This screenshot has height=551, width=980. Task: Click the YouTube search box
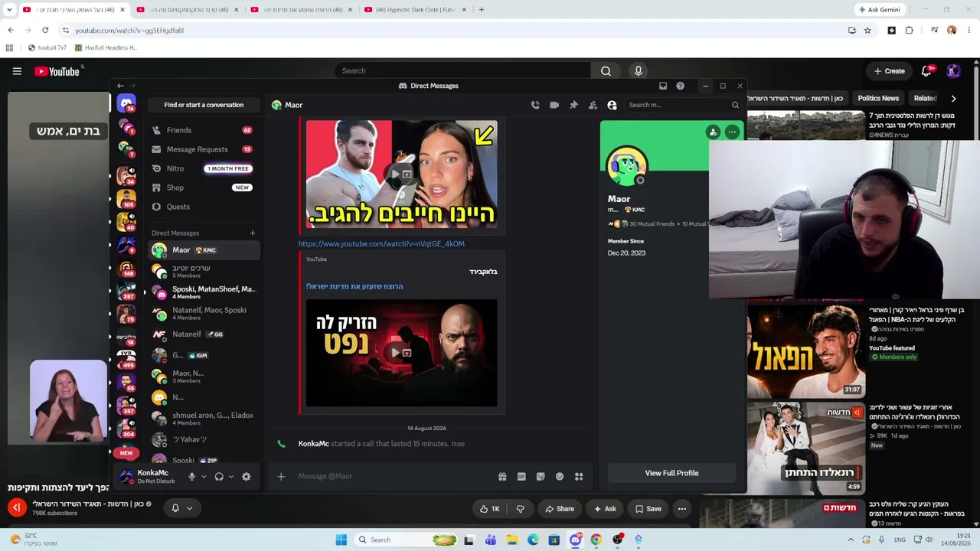point(462,70)
